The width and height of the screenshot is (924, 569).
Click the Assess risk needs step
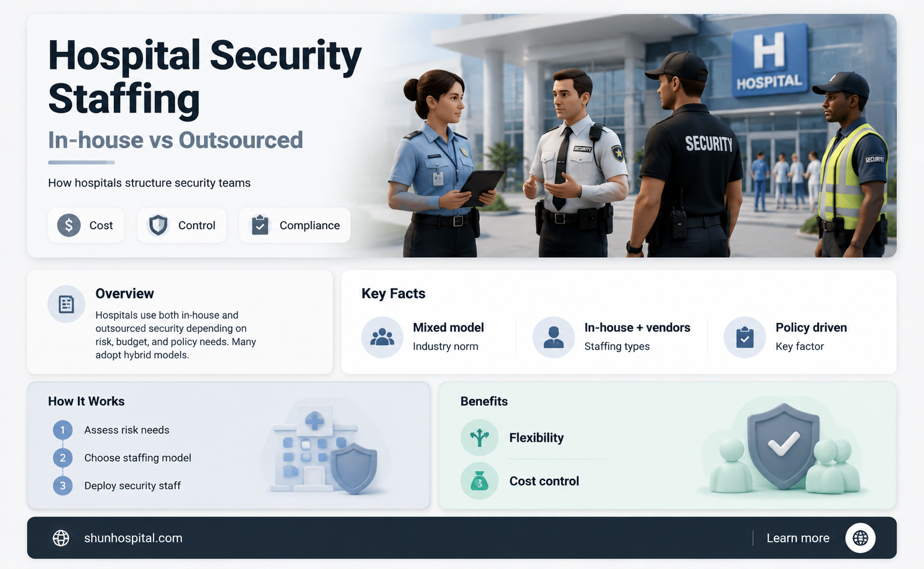coord(127,430)
